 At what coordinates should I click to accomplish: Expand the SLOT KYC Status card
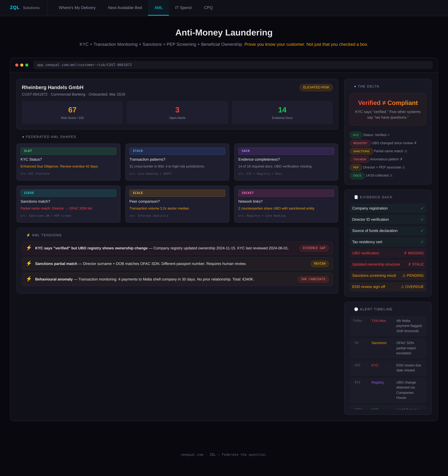click(x=68, y=162)
